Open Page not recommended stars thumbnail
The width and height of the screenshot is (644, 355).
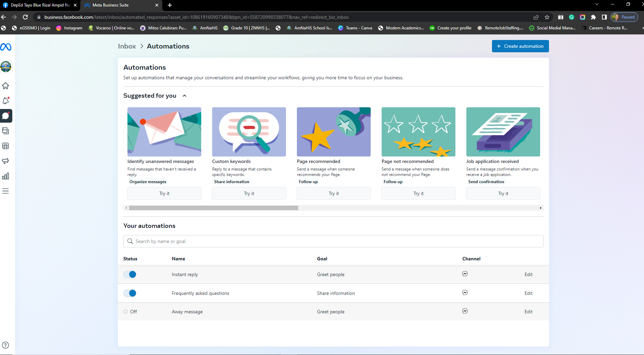point(419,132)
